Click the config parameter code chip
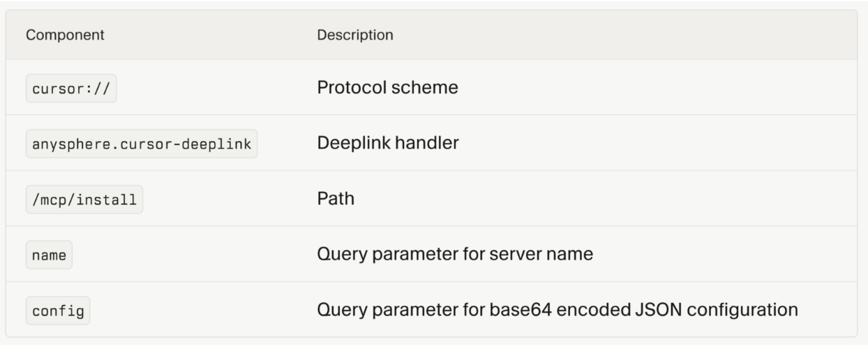Screen dimensions: 868x349 tap(57, 311)
